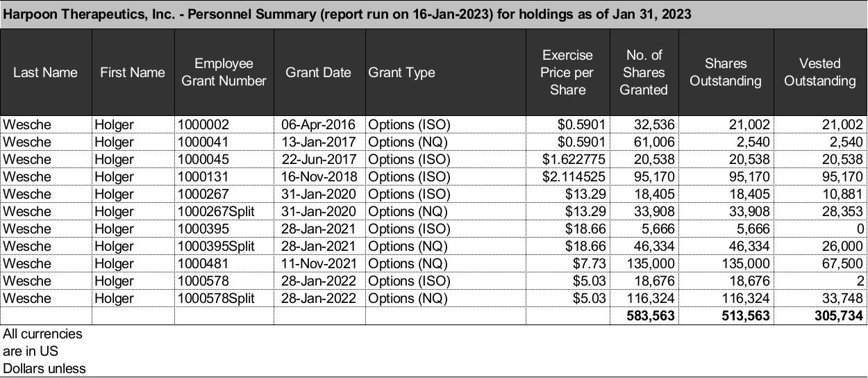The image size is (868, 378).
Task: Click the report title header row
Action: [x=347, y=14]
